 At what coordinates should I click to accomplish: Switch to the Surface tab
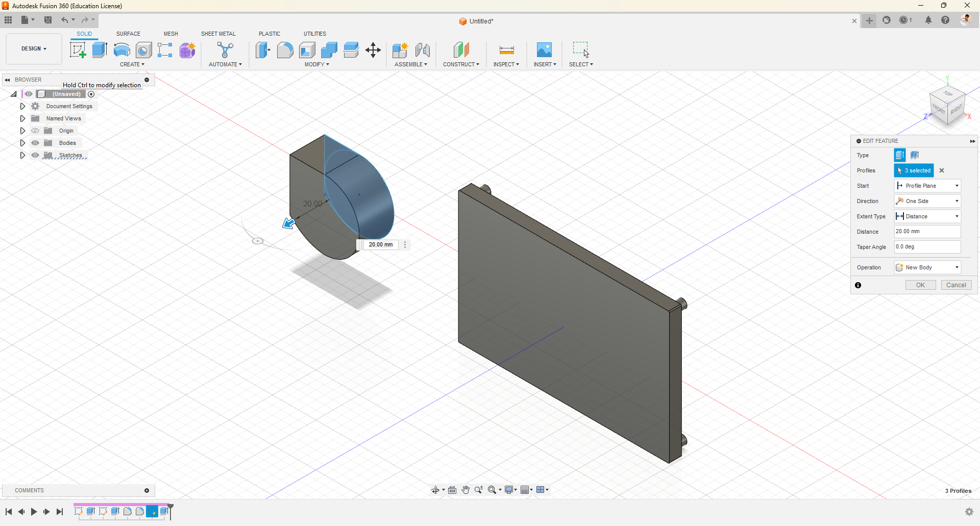(128, 34)
